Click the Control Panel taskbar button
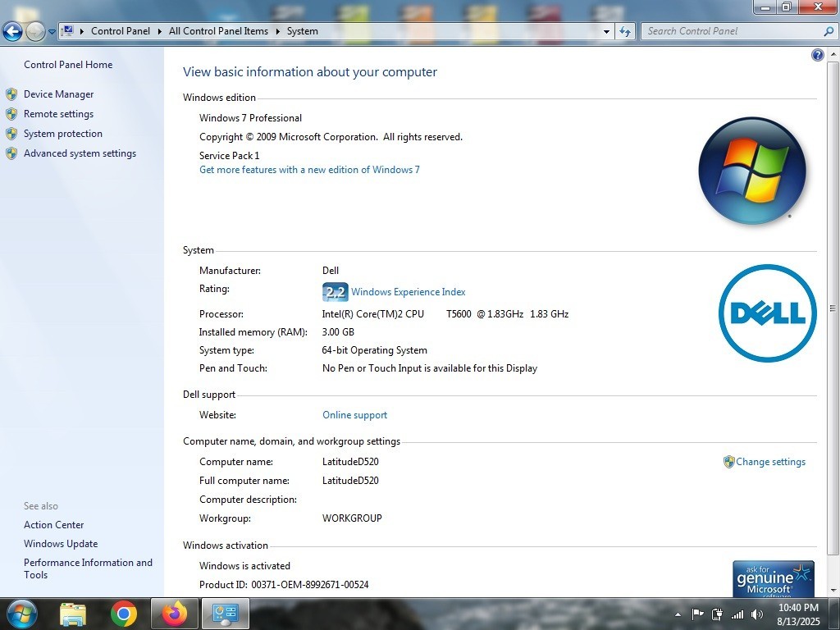 225,614
